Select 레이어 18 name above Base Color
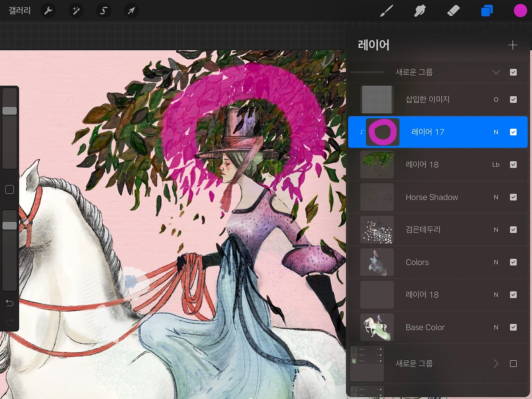532x399 pixels. pyautogui.click(x=422, y=295)
